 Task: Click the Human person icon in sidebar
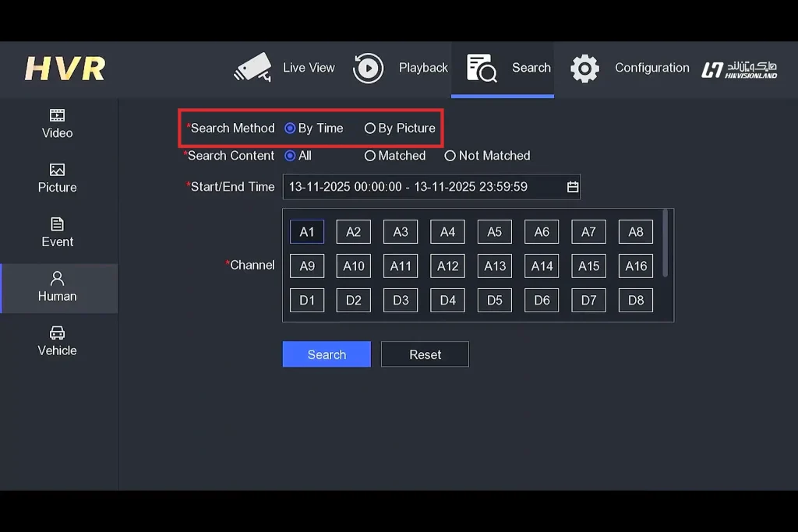(57, 278)
